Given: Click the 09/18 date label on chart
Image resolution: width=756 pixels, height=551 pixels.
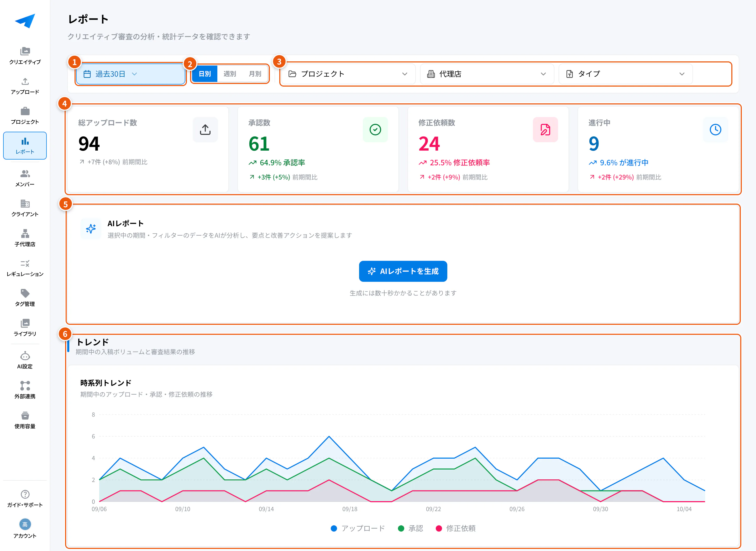Looking at the screenshot, I should click(x=350, y=509).
